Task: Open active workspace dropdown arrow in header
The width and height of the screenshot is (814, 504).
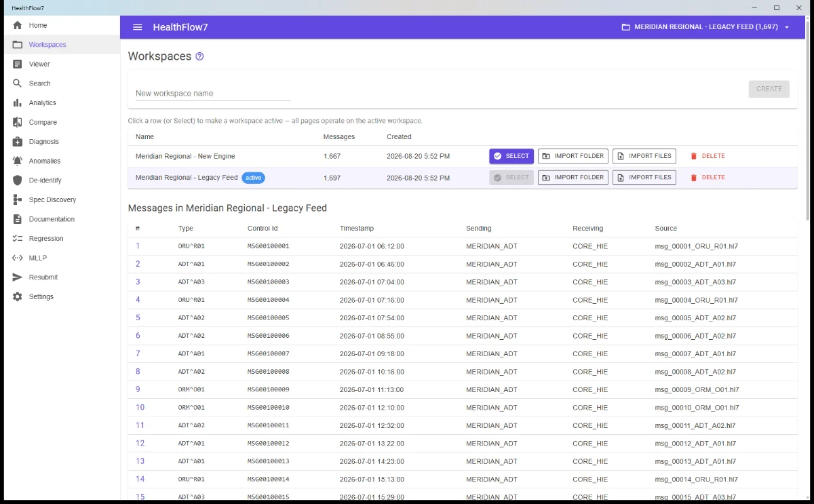Action: coord(787,27)
